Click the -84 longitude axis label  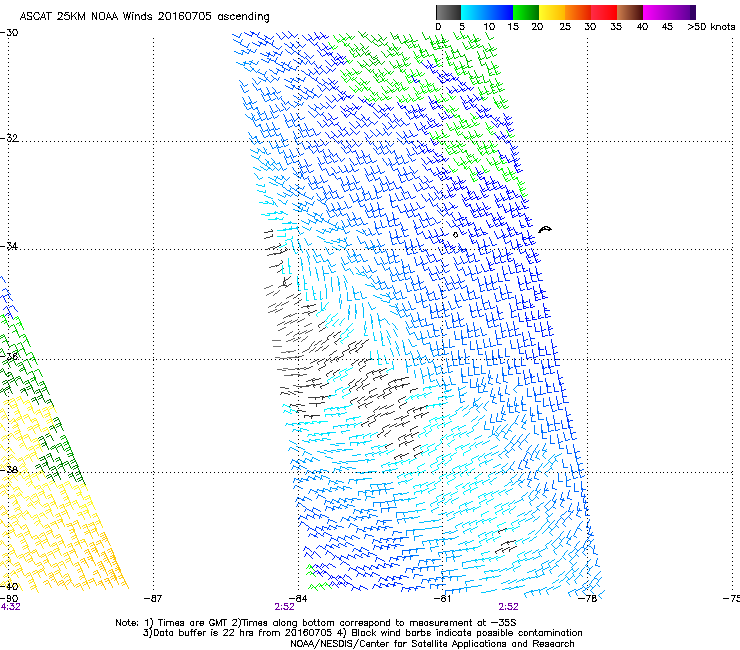(298, 599)
